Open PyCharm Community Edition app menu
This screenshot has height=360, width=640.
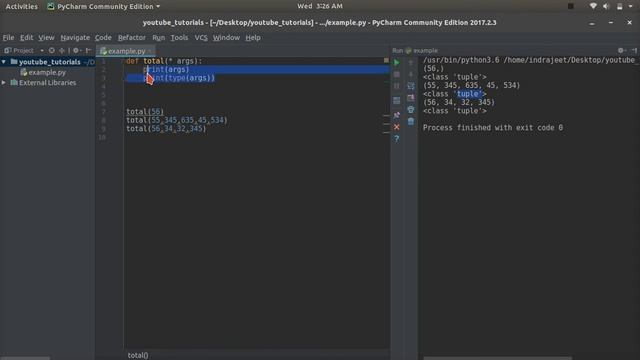104,6
